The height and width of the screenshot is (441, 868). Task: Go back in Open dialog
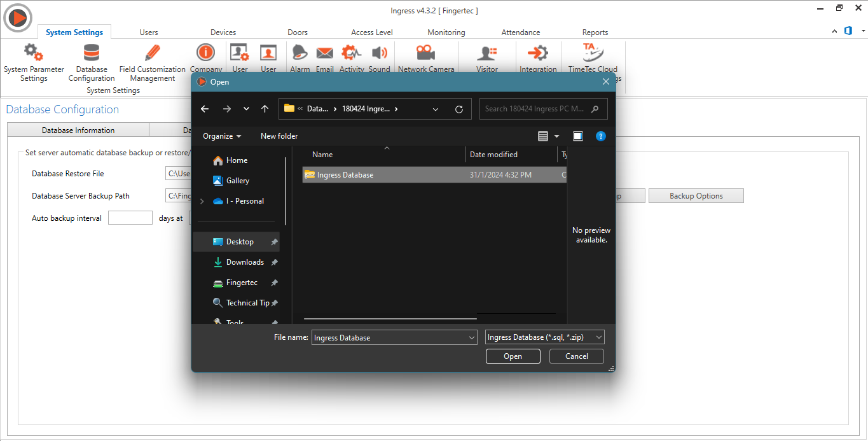205,109
